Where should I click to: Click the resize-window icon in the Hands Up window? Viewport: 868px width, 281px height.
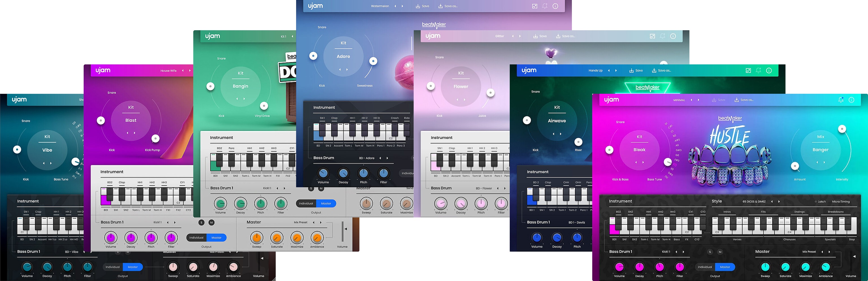pos(748,70)
